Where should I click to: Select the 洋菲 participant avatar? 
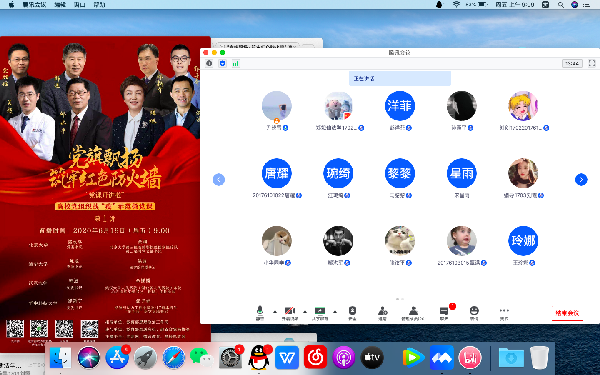coord(399,106)
